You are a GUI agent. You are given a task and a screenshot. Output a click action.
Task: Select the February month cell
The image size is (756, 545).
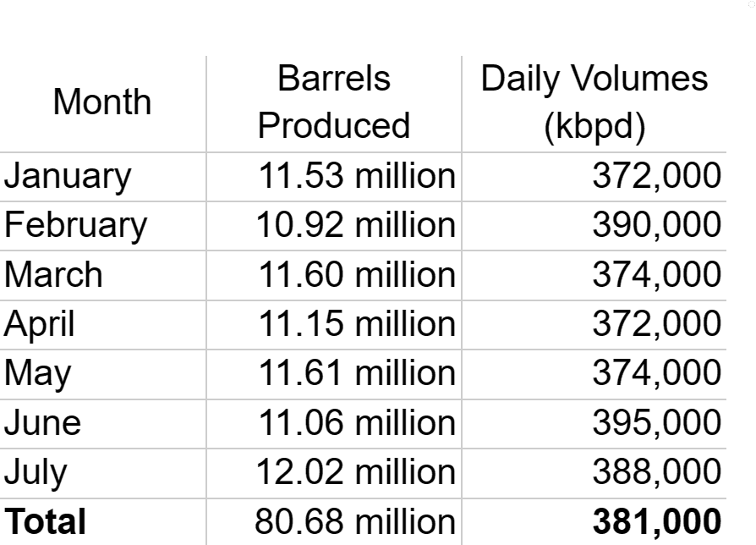pyautogui.click(x=102, y=226)
